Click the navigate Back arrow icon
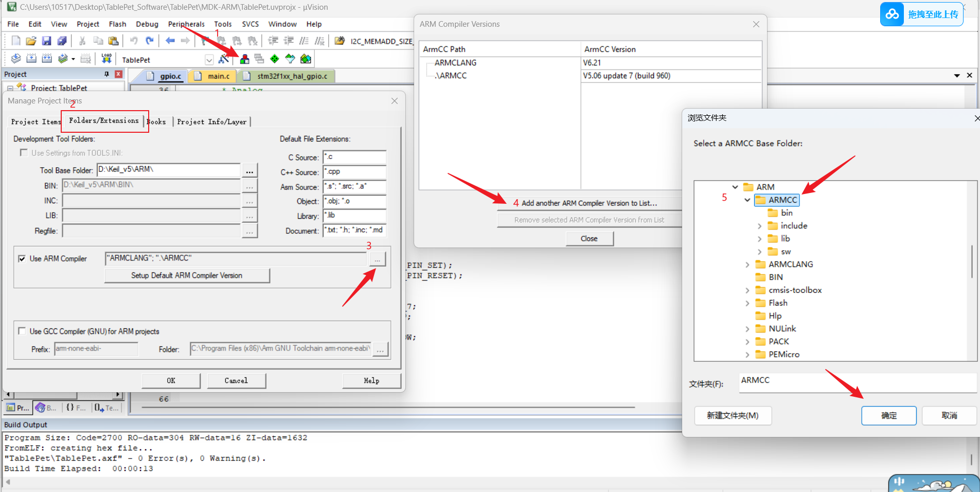 point(170,41)
